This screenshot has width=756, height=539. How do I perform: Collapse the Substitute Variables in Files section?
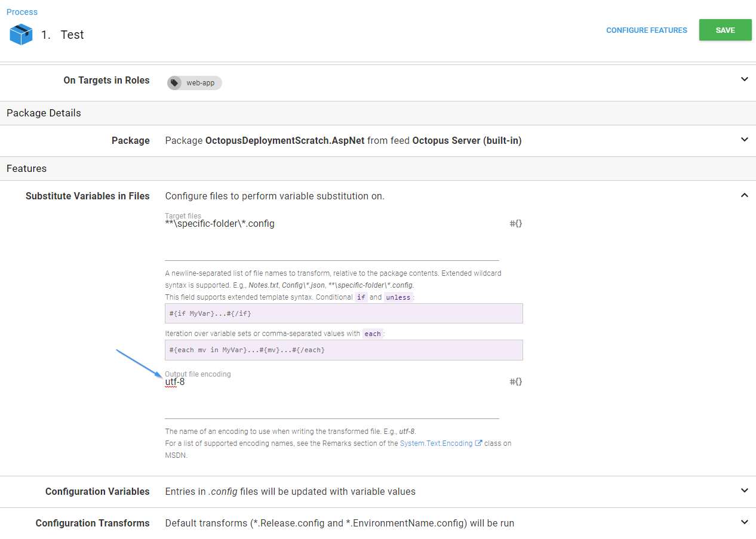tap(745, 195)
